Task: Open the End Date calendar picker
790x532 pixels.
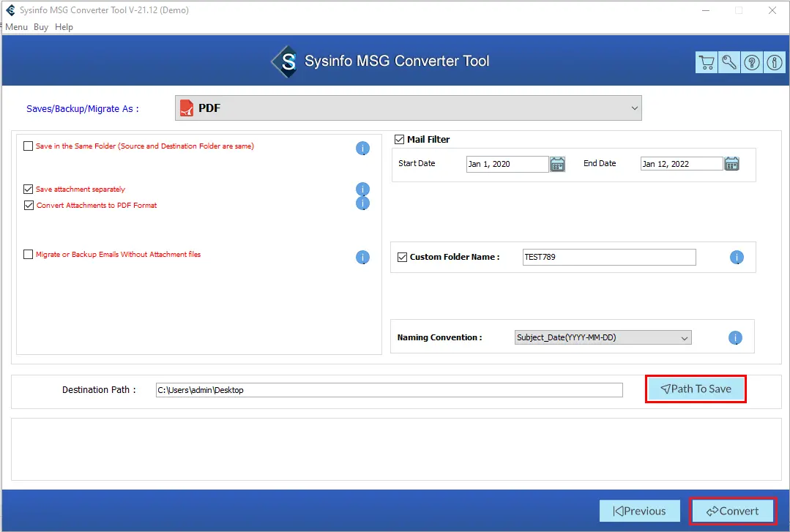Action: (x=731, y=164)
